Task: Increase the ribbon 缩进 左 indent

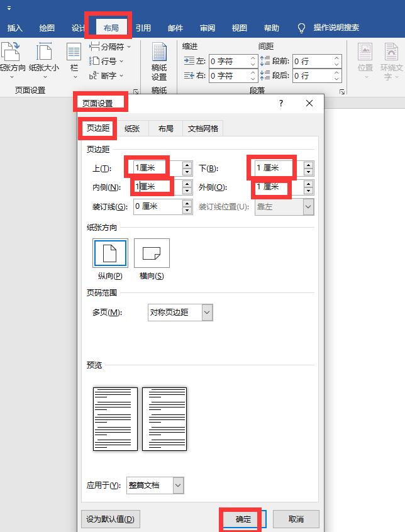Action: pos(253,58)
